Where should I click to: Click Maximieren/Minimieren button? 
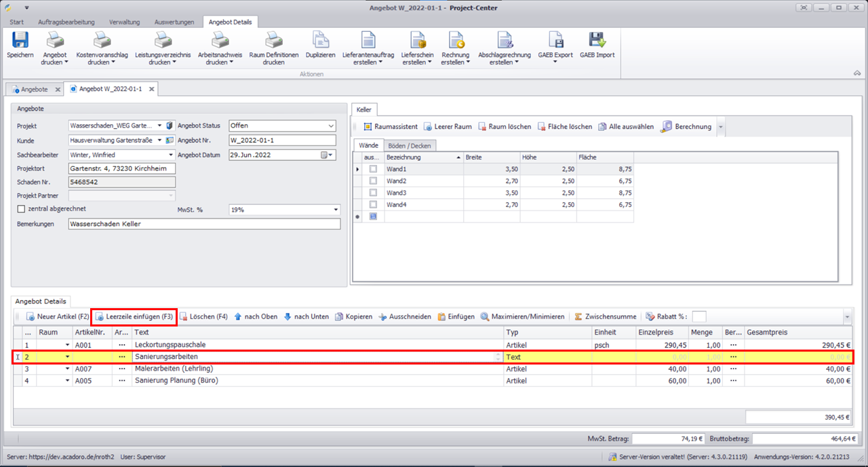[522, 316]
